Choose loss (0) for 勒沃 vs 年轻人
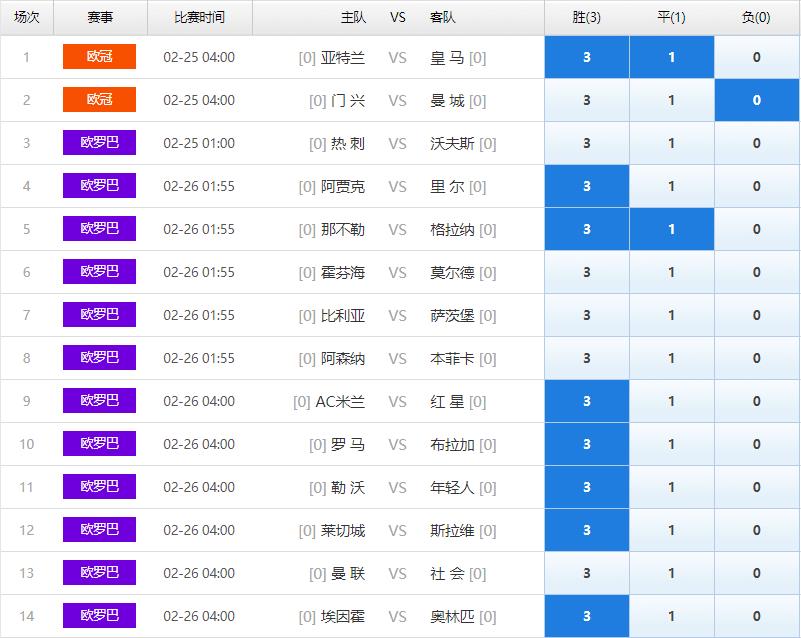801x638 pixels. [757, 487]
